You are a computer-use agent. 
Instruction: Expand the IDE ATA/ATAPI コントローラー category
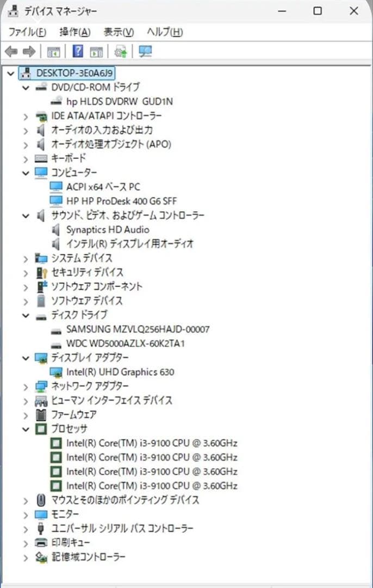coord(26,117)
